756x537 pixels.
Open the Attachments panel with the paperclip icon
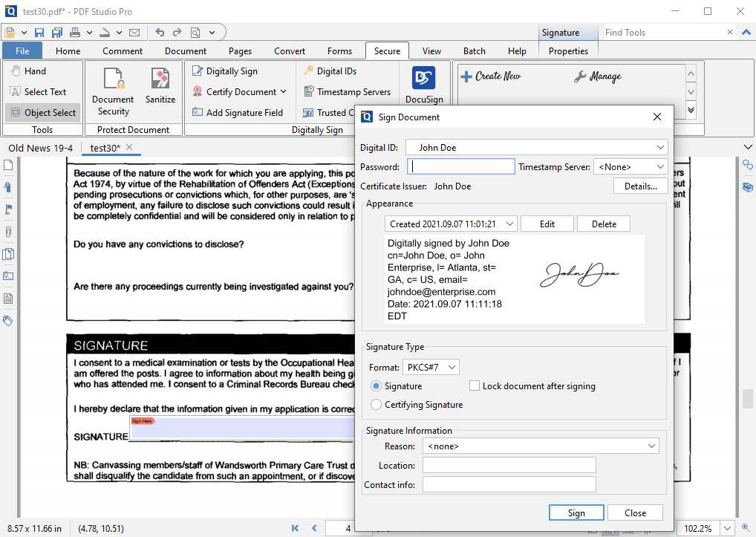pyautogui.click(x=7, y=232)
